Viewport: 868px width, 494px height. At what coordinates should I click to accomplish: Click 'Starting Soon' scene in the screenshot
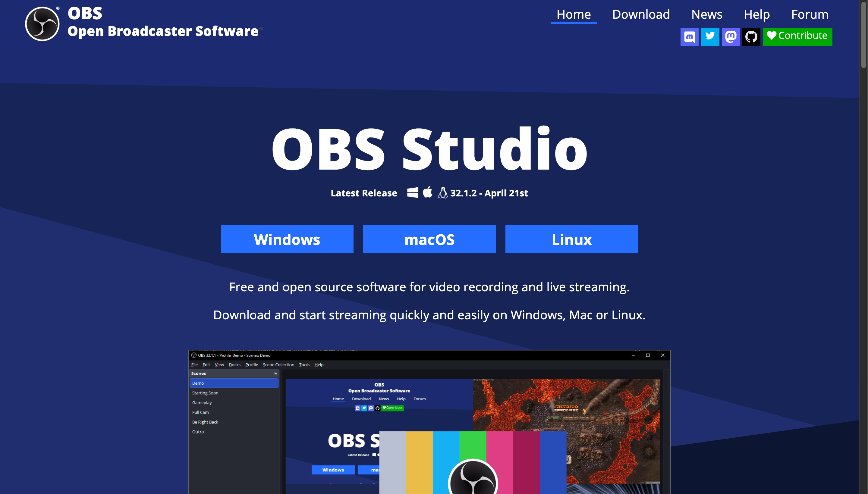tap(205, 393)
